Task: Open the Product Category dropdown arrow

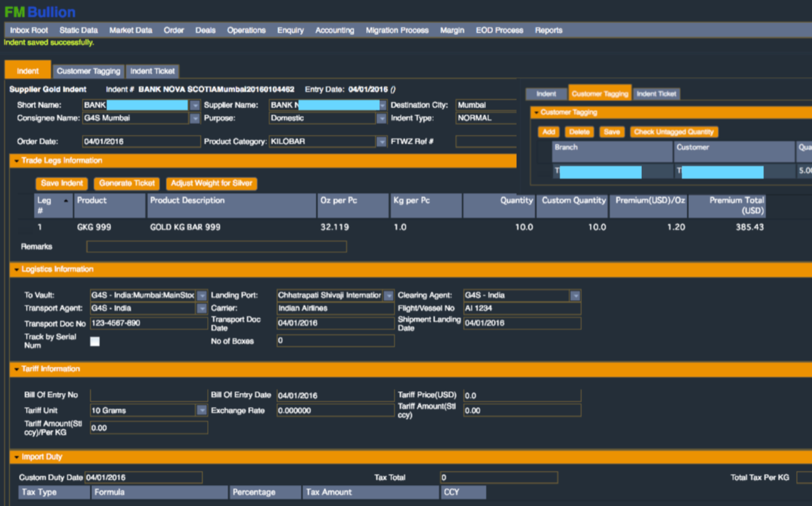Action: pos(382,142)
